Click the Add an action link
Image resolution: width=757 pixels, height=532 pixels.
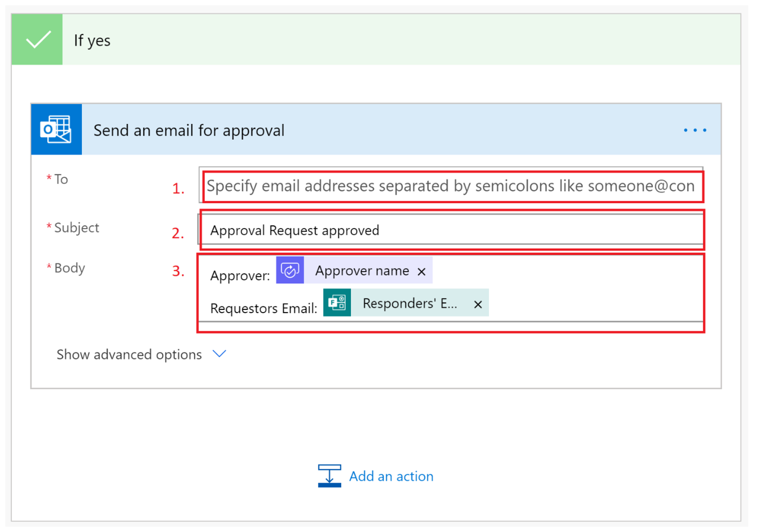(x=391, y=476)
